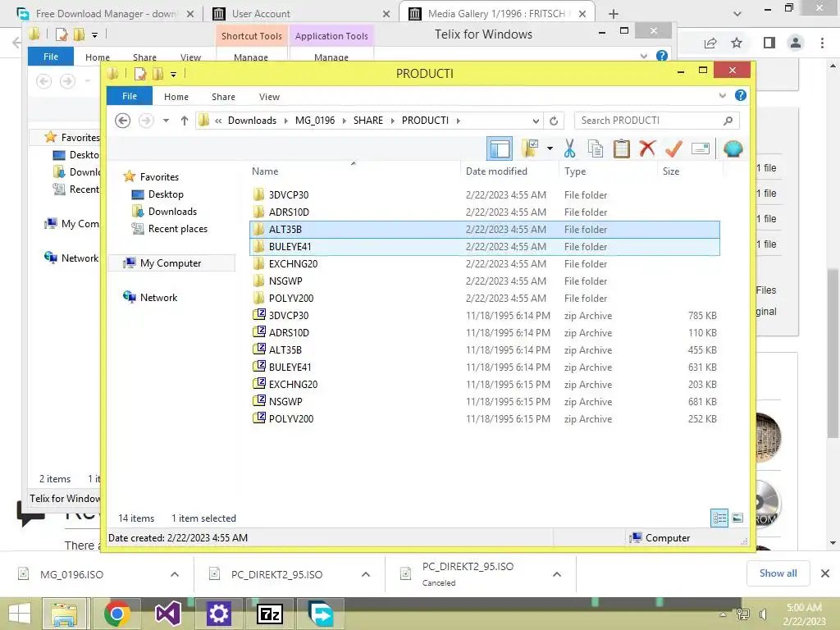840x630 pixels.
Task: Go back in PRODUCTI window
Action: [123, 121]
